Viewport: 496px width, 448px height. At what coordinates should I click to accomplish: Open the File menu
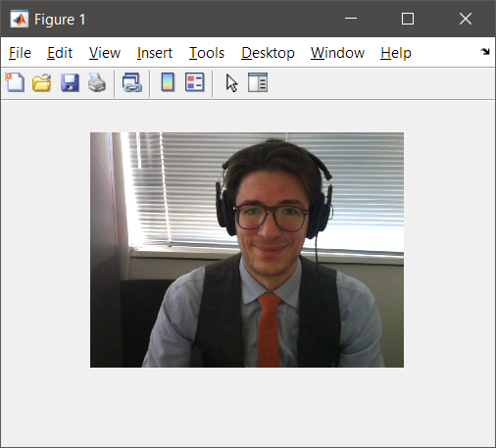tap(20, 53)
